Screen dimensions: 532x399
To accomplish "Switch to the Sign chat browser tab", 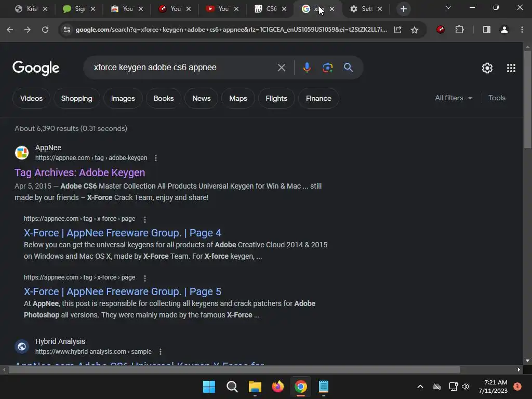I will (x=79, y=9).
